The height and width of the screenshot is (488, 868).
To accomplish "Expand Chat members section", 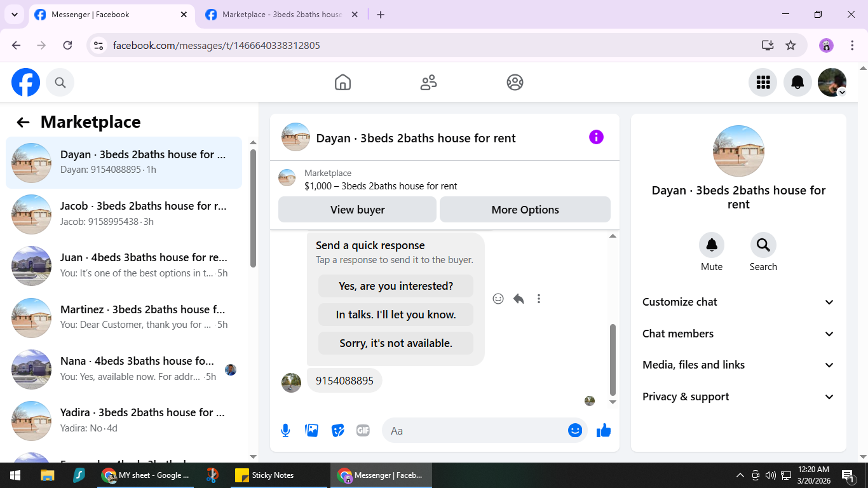I will tap(738, 334).
